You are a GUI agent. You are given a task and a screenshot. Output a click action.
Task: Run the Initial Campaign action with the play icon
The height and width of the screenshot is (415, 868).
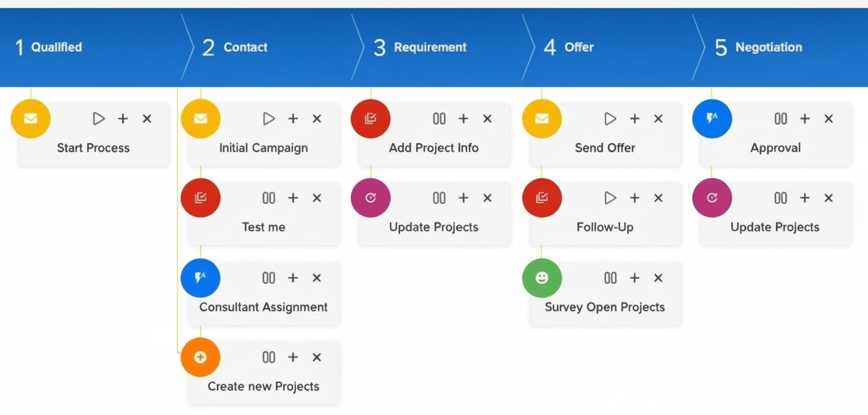coord(269,118)
